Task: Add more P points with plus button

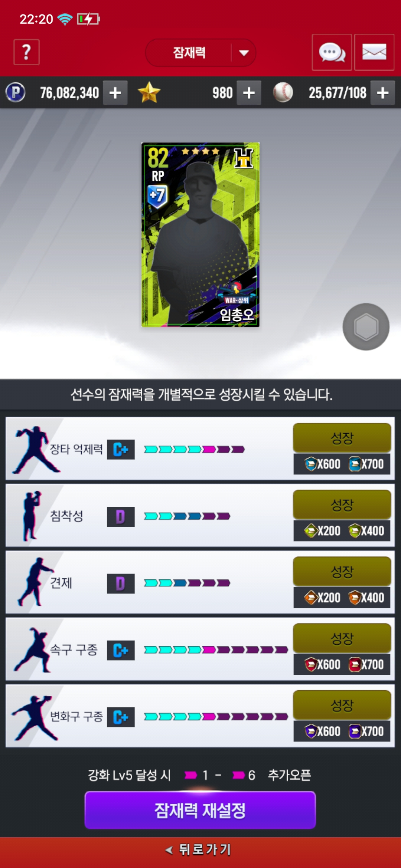Action: pos(115,93)
